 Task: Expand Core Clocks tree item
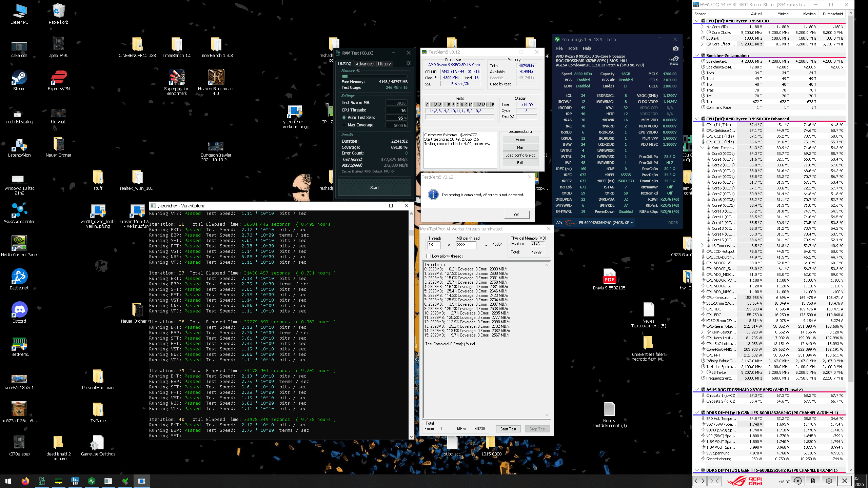[x=702, y=33]
